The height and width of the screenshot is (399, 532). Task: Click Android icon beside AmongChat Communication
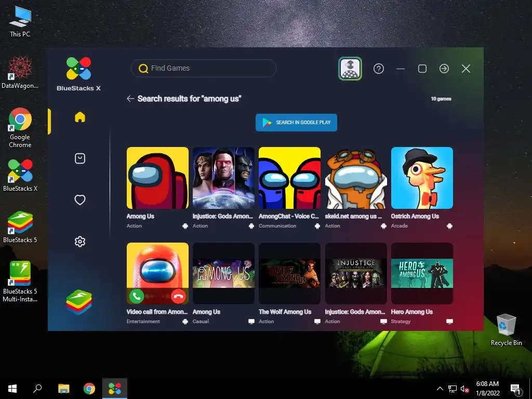coord(317,226)
